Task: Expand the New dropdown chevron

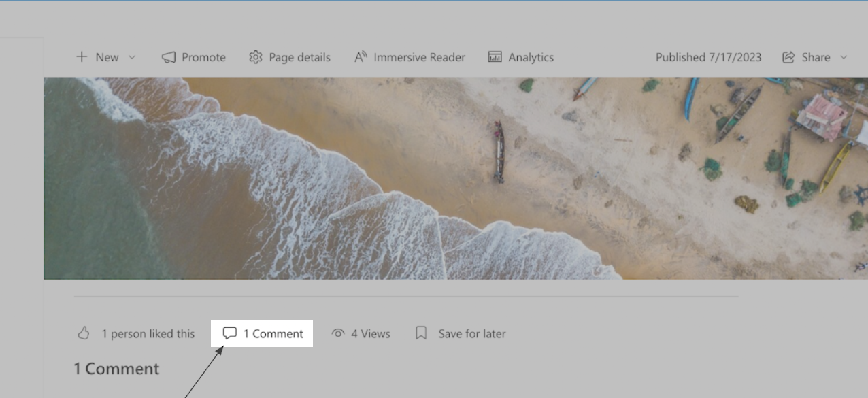Action: pos(132,57)
